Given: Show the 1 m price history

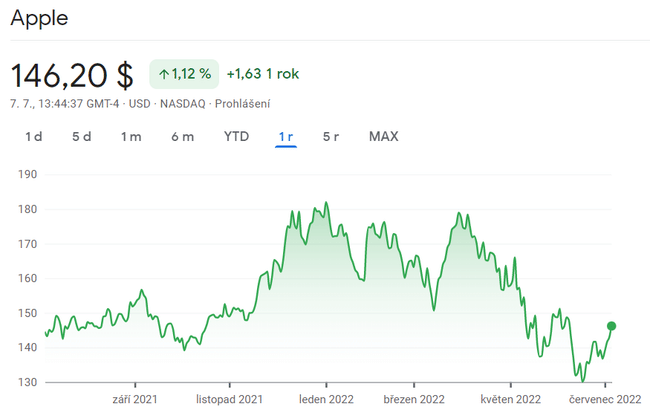Looking at the screenshot, I should point(131,137).
